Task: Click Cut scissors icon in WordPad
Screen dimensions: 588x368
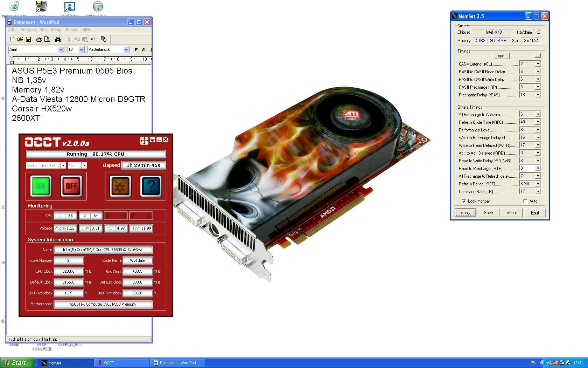Action: tap(69, 39)
